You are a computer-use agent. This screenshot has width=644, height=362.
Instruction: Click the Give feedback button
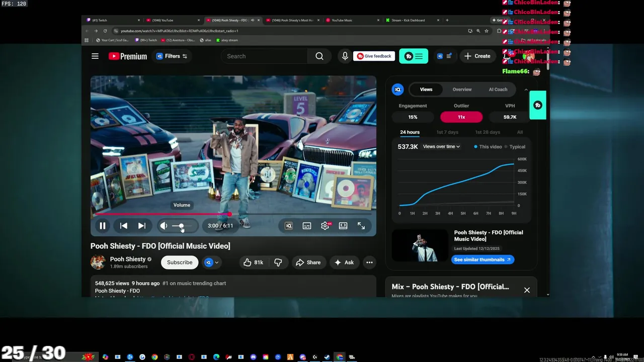tap(374, 56)
